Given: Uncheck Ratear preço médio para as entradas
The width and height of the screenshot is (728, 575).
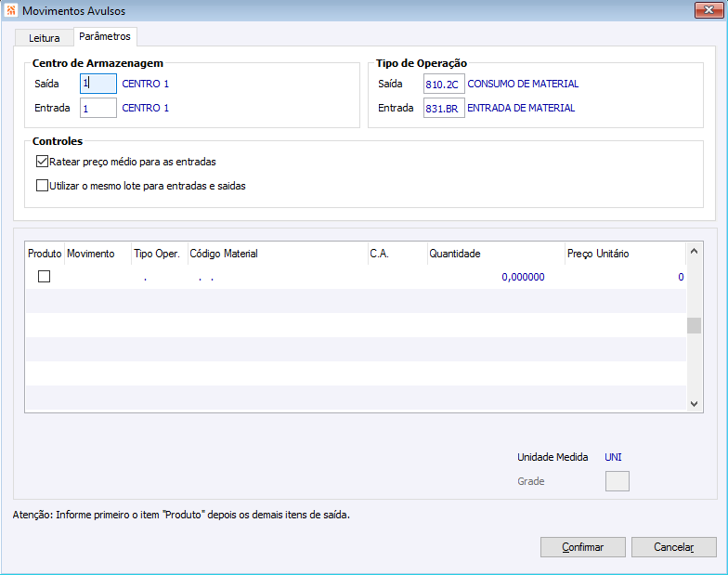Looking at the screenshot, I should [x=43, y=162].
